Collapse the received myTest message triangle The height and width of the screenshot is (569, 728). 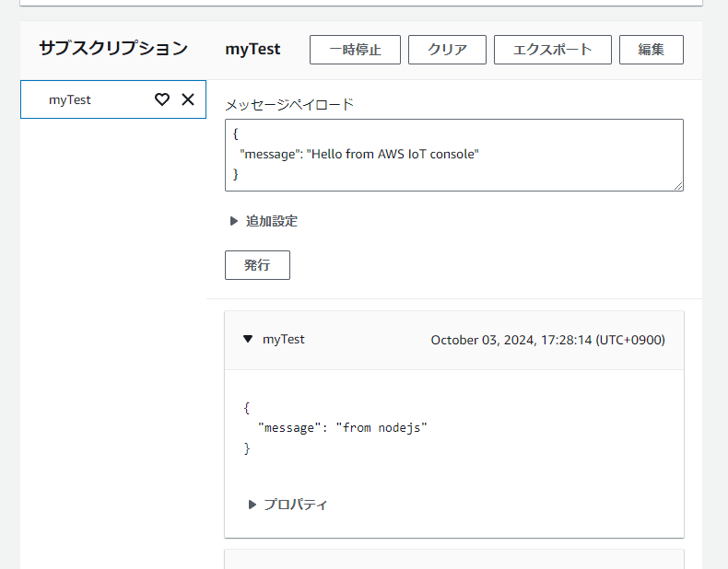click(x=247, y=340)
